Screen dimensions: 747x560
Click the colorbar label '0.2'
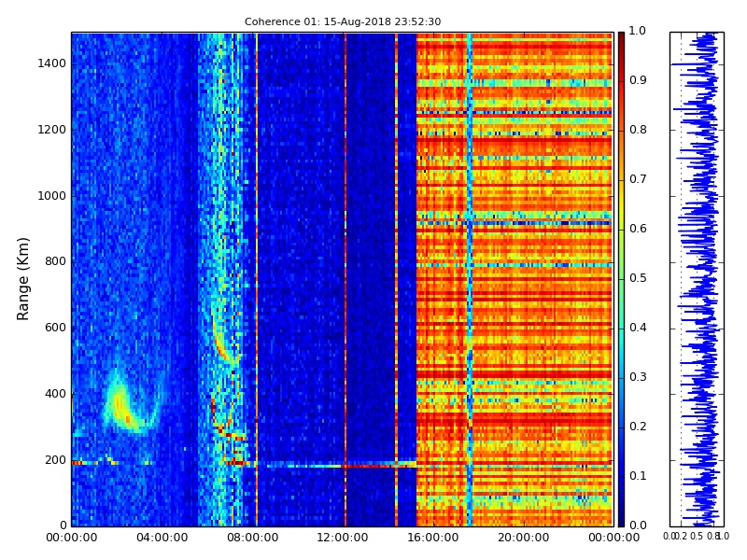(638, 427)
